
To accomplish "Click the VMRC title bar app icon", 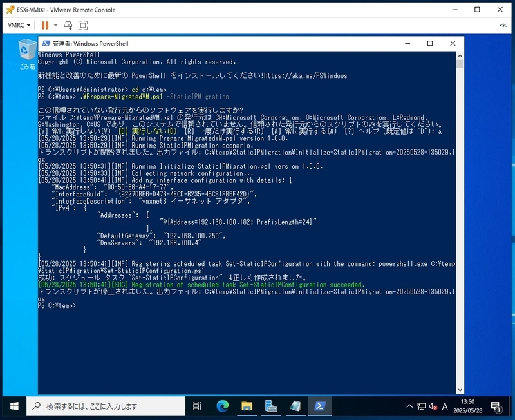I will (x=10, y=10).
